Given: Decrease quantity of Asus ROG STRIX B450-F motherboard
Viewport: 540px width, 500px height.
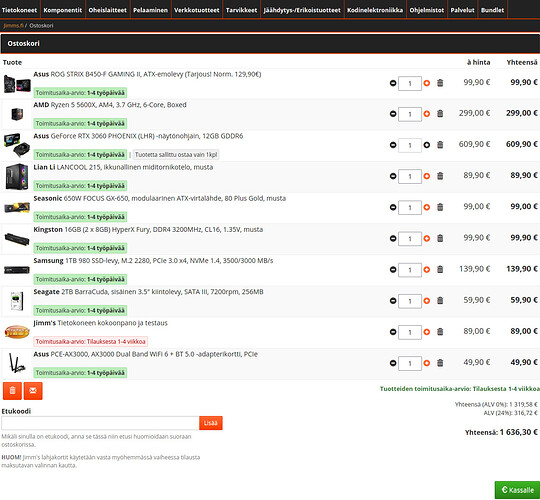Looking at the screenshot, I should 393,83.
